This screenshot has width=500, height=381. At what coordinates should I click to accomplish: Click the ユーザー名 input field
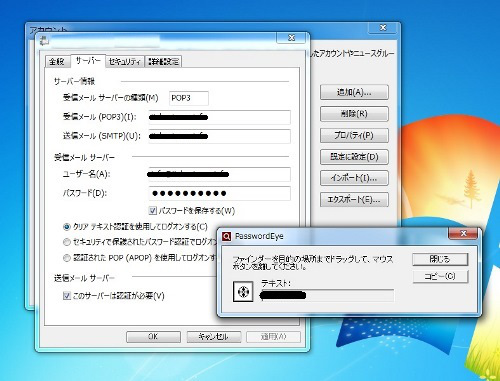(x=219, y=174)
